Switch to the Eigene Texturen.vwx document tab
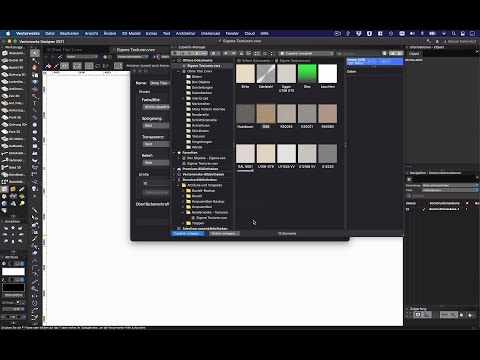This screenshot has width=480, height=360. (x=136, y=50)
